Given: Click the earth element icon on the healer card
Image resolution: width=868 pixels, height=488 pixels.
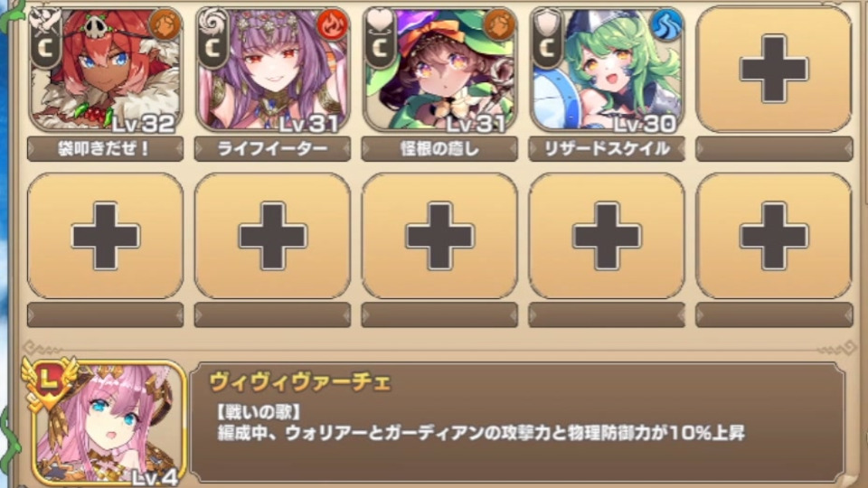Looking at the screenshot, I should [x=499, y=25].
